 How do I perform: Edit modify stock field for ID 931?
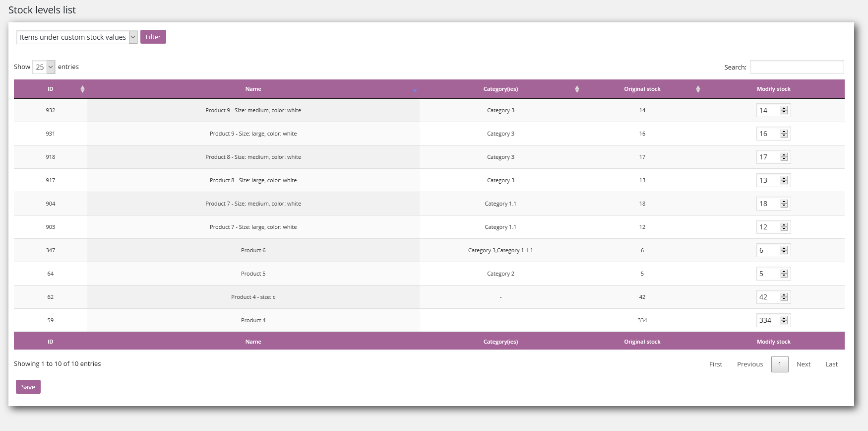(x=773, y=134)
